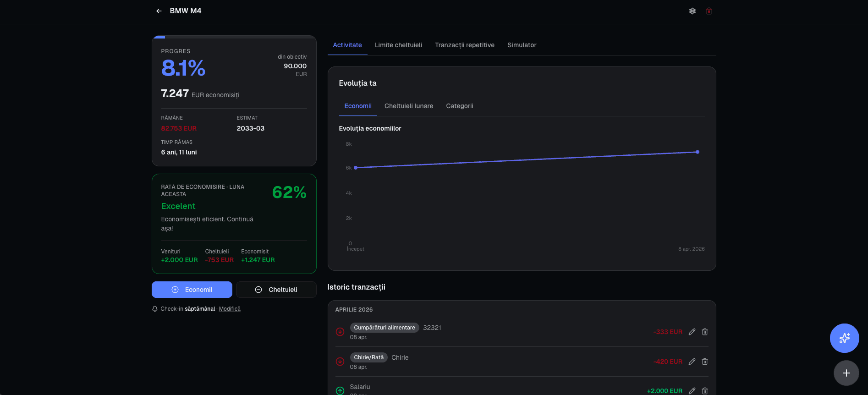Open goal settings gear icon
The image size is (868, 395).
[x=692, y=11]
